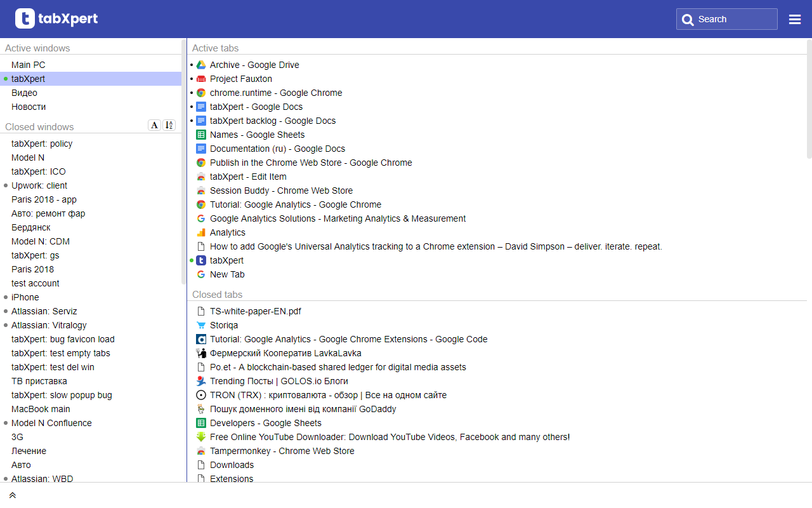The width and height of the screenshot is (812, 508).
Task: Open closed window 'test account'
Action: tap(91, 283)
